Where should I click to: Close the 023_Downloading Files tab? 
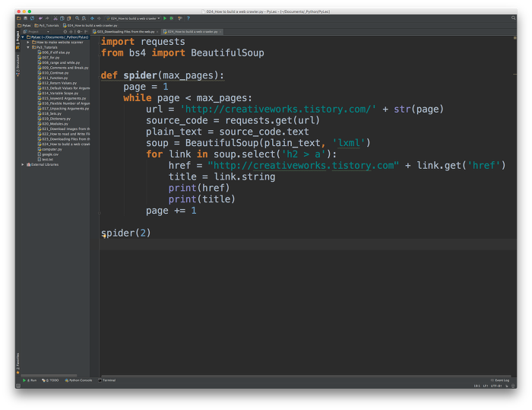[x=157, y=32]
